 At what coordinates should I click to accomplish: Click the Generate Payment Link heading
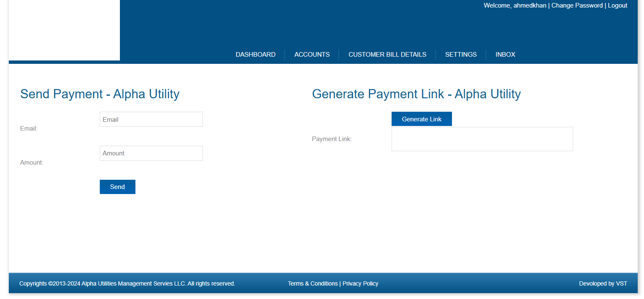coord(416,94)
